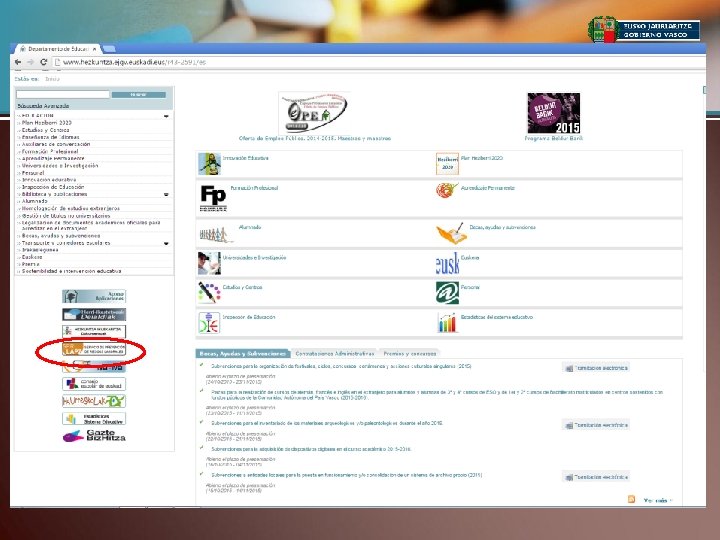Open the orange LAP risk prevention banner
Screen dimensions: 720x540
(x=94, y=349)
